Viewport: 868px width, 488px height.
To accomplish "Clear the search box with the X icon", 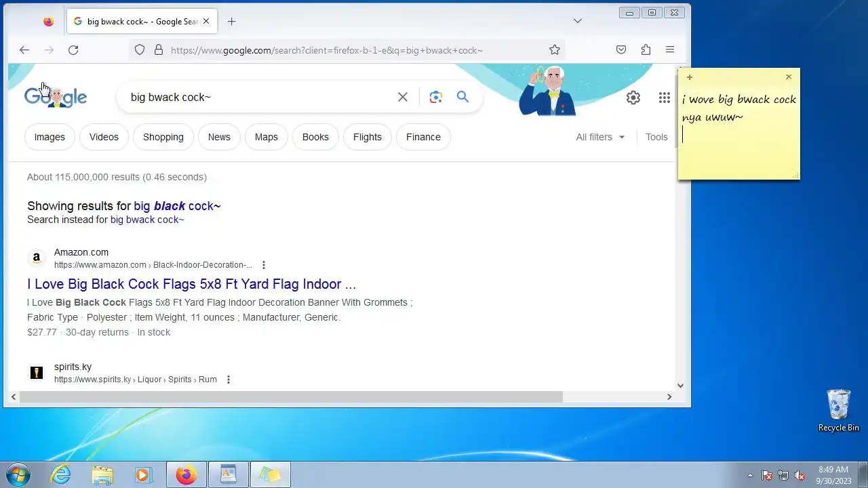I will click(403, 97).
